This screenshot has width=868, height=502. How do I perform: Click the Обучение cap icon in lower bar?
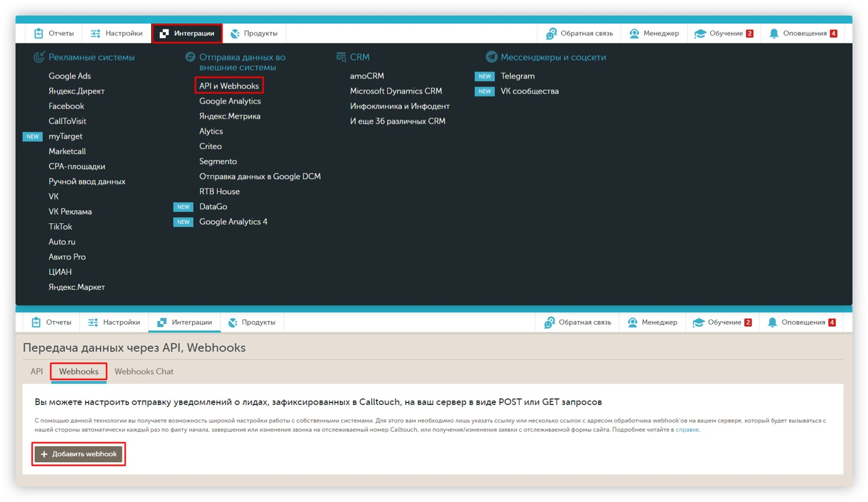(699, 322)
